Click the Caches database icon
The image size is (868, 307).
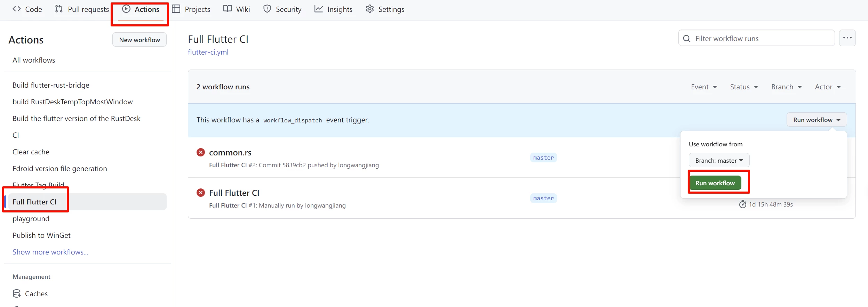point(17,293)
